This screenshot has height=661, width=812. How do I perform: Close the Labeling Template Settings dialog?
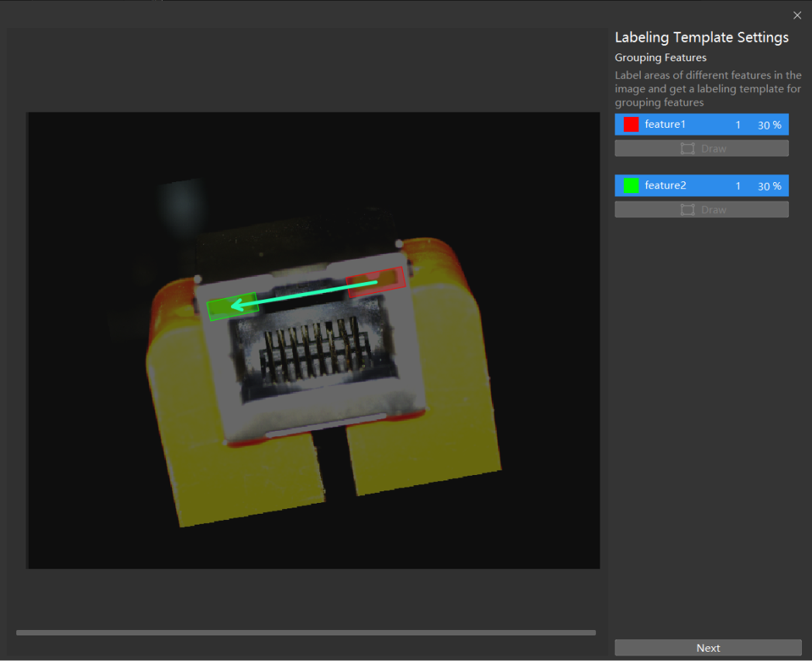click(x=797, y=15)
